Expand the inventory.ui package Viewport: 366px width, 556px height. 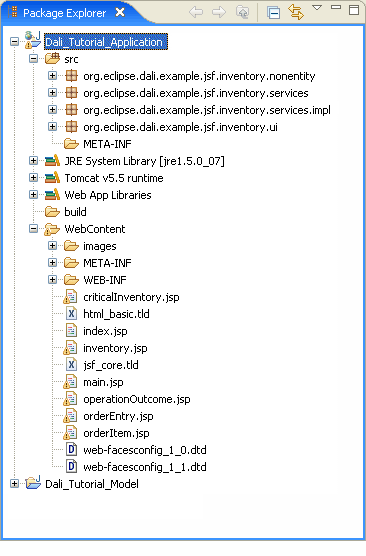(x=52, y=127)
